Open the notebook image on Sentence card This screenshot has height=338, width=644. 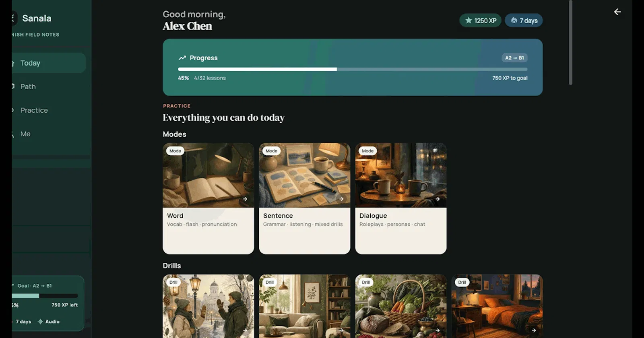(305, 175)
